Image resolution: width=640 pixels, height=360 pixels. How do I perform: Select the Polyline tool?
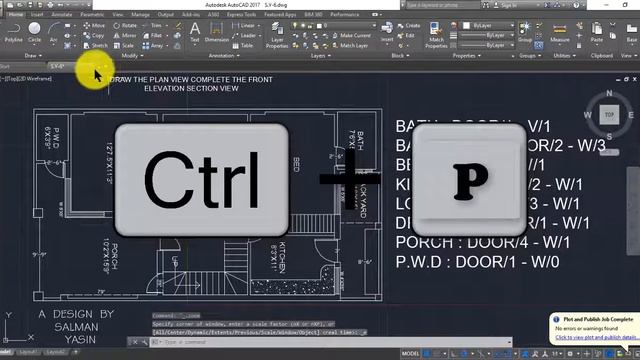point(13,33)
